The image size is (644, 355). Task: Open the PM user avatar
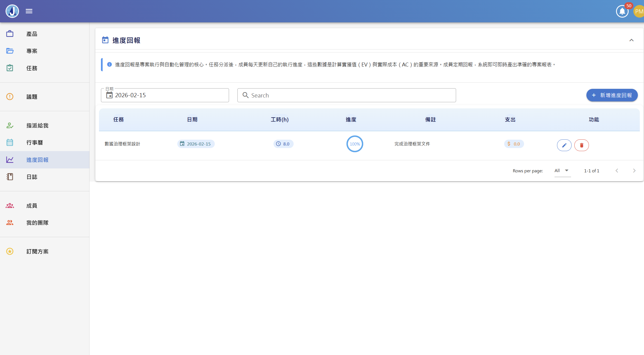coord(639,11)
